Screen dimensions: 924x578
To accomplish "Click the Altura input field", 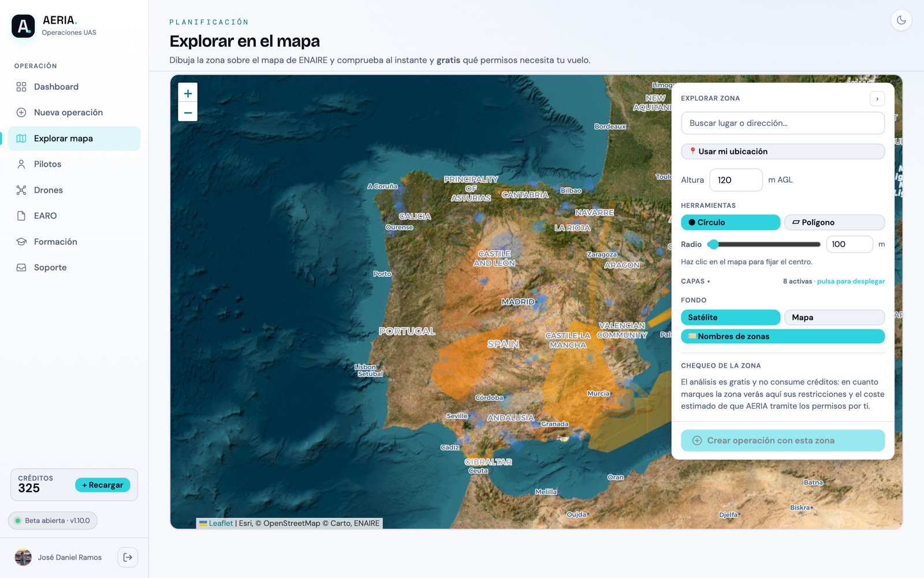I will [x=736, y=180].
